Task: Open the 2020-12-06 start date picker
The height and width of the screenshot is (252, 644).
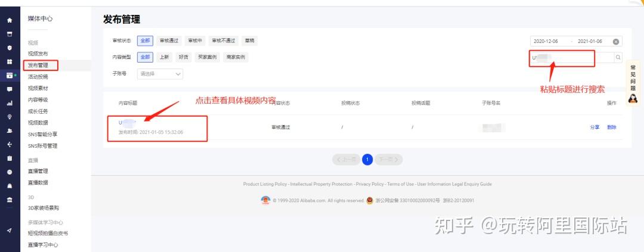Action: click(546, 42)
